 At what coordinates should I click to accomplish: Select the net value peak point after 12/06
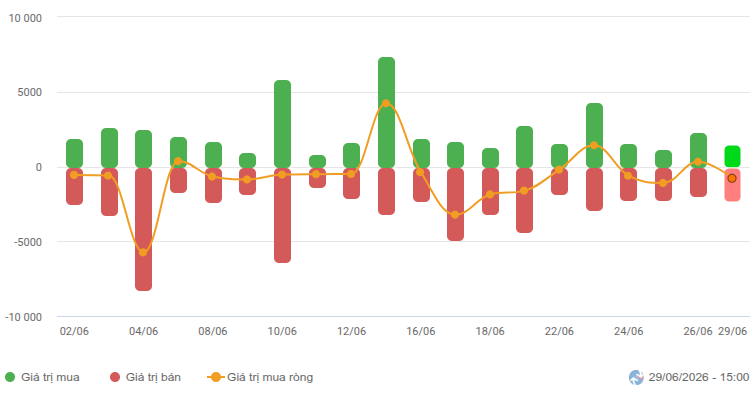pyautogui.click(x=386, y=103)
